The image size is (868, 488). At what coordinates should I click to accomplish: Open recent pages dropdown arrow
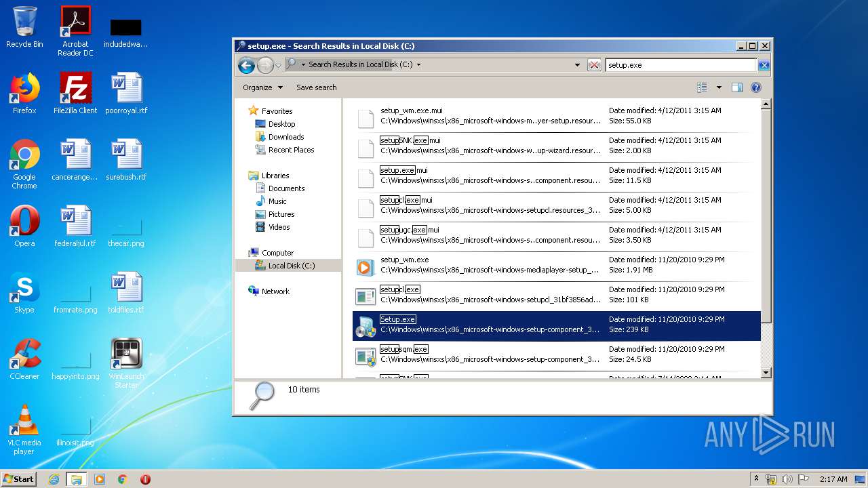(278, 65)
